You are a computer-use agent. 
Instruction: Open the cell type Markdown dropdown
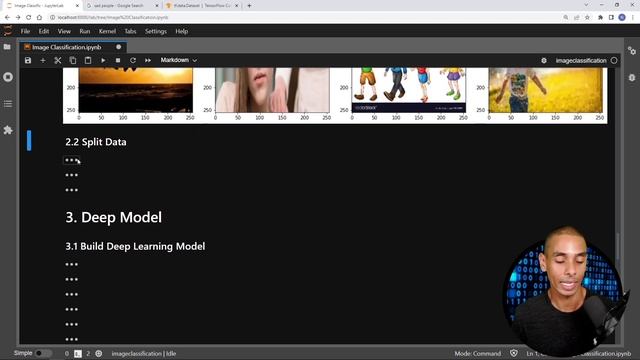click(179, 60)
